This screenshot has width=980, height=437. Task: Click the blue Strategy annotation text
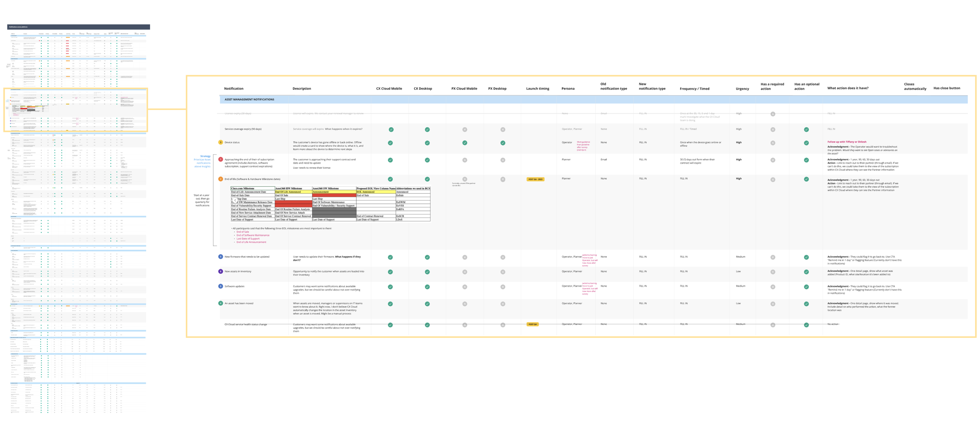[205, 156]
